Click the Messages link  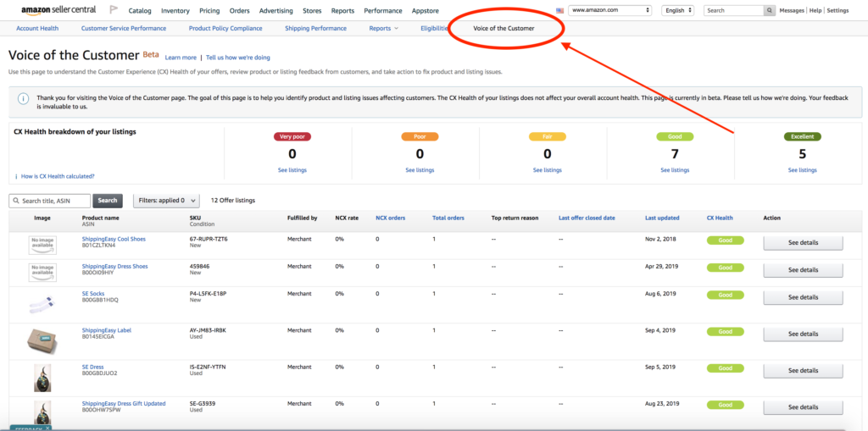793,10
